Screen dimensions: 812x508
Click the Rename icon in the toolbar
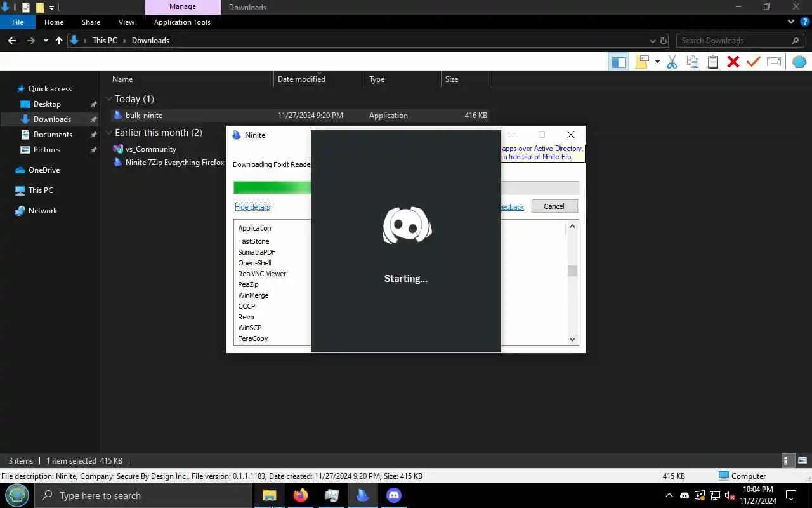tap(774, 62)
